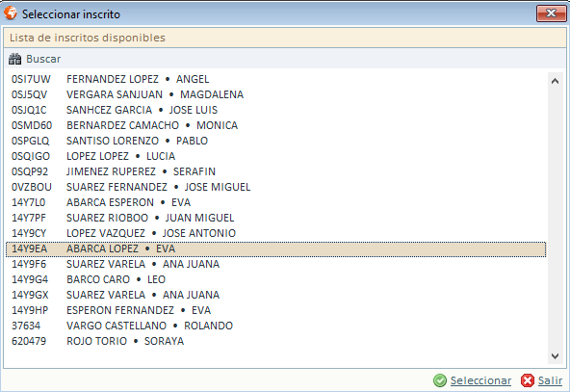
Task: Pick SUAREZ FERNANDEZ JOSE MIGUEL row
Action: (276, 187)
